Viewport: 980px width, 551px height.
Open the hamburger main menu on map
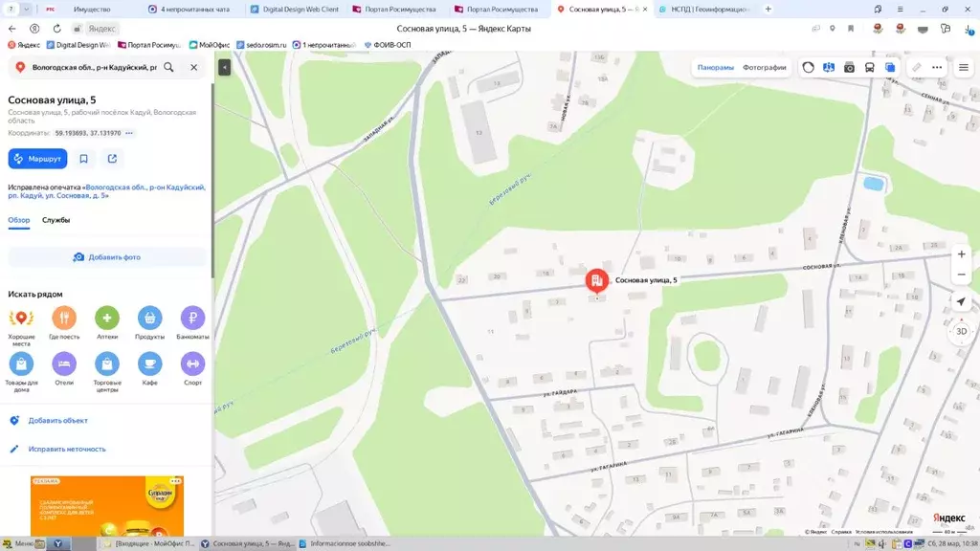coord(963,68)
